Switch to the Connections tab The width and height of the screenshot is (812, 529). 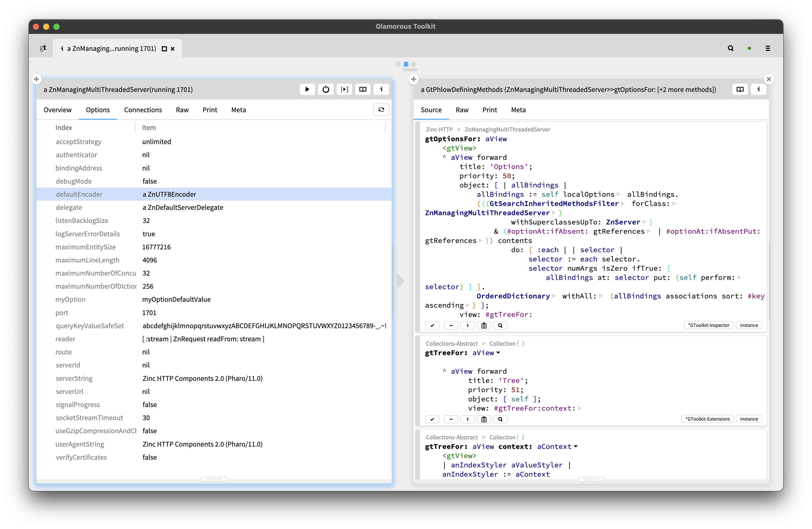143,110
